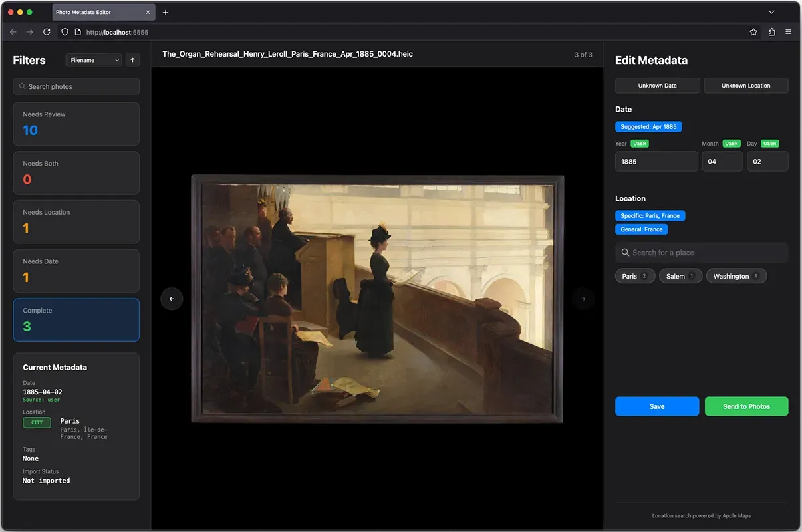802x532 pixels.
Task: Apply the General: France location chip
Action: [x=641, y=229]
